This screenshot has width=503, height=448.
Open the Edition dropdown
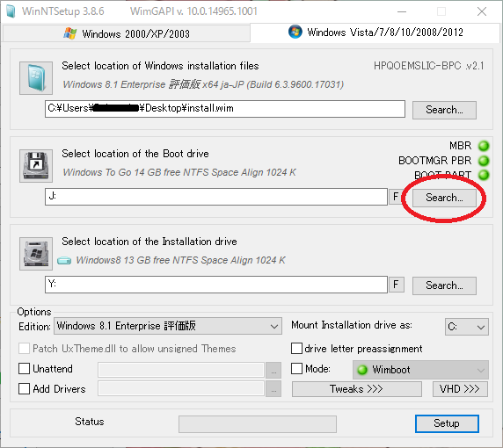click(x=168, y=326)
